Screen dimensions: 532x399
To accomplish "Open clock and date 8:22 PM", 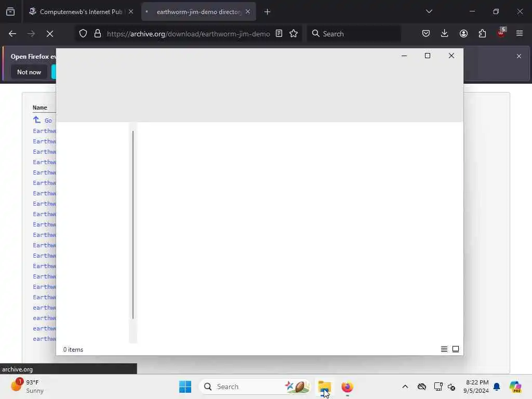I will point(477,387).
